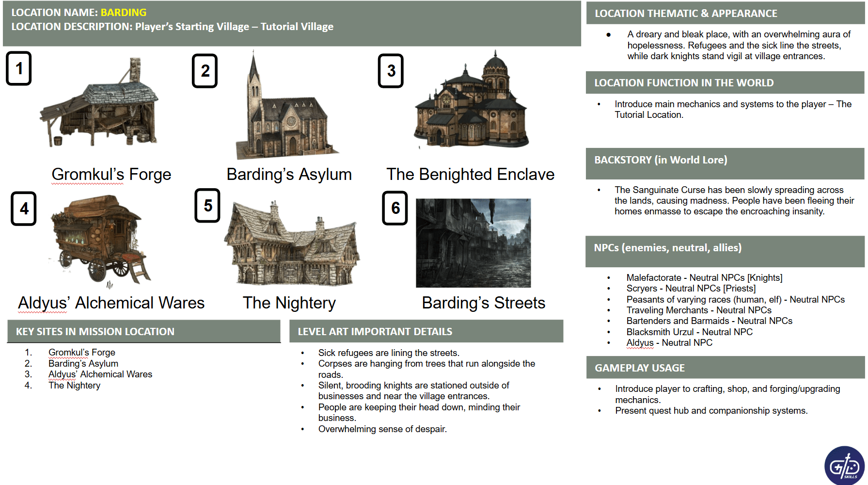Click the number 3 badge by the Enclave
The width and height of the screenshot is (868, 485).
click(391, 71)
